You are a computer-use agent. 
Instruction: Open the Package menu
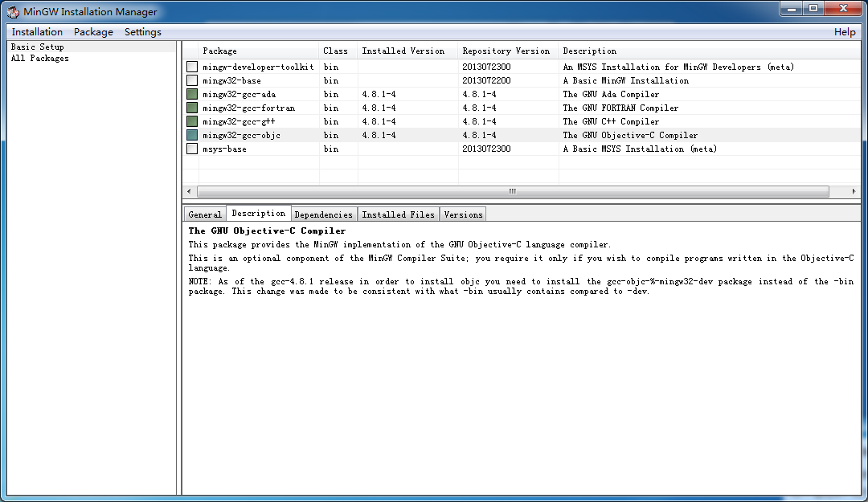pyautogui.click(x=93, y=32)
